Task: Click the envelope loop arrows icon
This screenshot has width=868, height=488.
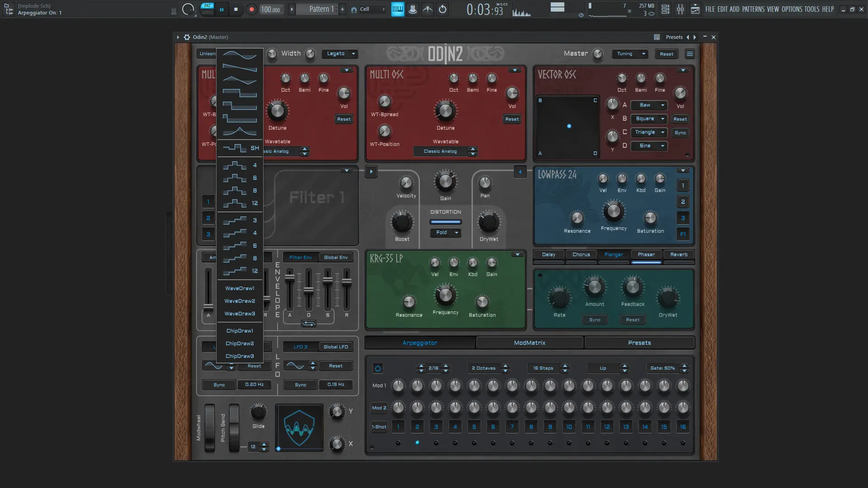Action: point(308,324)
